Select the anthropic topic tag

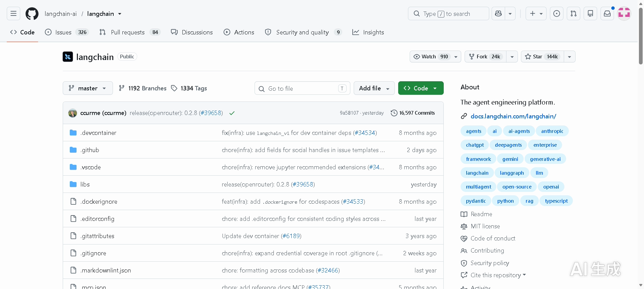point(552,131)
